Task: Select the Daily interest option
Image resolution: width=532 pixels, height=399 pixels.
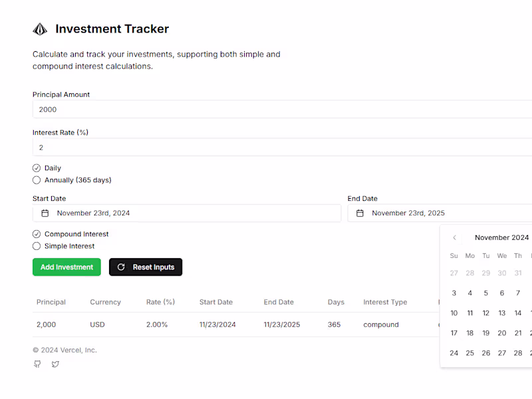Action: click(x=37, y=168)
